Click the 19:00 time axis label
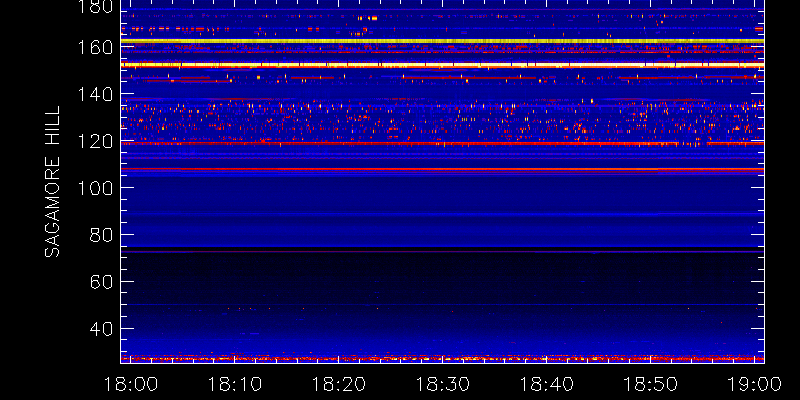The image size is (800, 400). coord(755,384)
